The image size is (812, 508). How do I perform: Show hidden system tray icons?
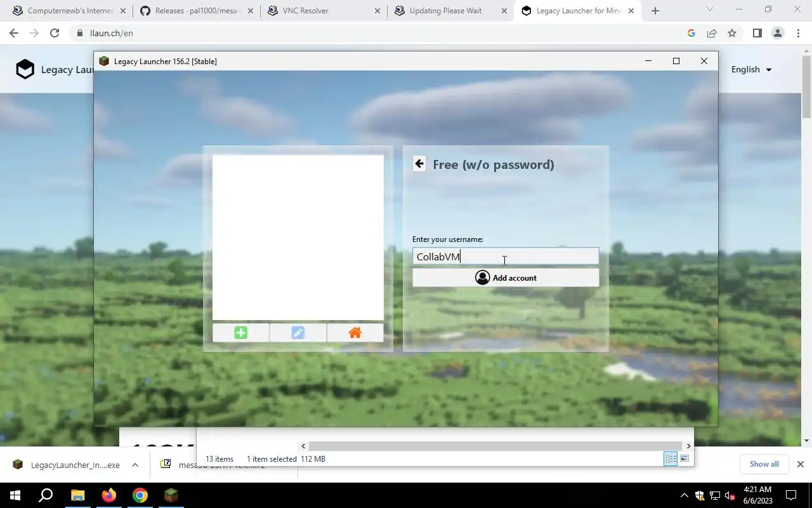tap(684, 495)
